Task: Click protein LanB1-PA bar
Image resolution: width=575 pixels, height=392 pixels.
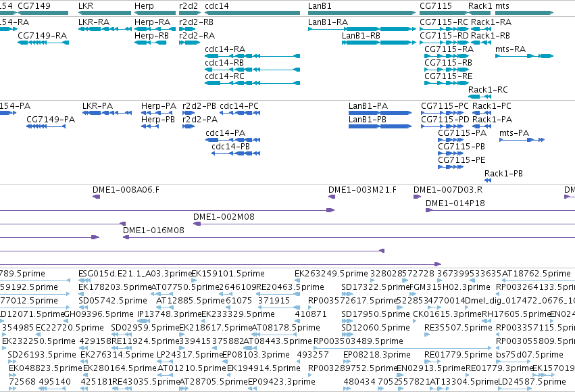Action: pos(380,113)
